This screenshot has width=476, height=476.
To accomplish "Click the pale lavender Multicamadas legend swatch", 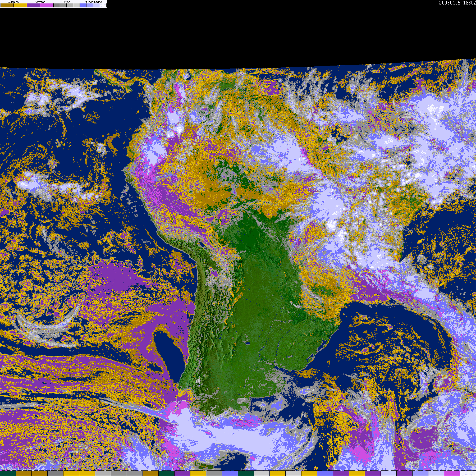I will tap(97, 5).
